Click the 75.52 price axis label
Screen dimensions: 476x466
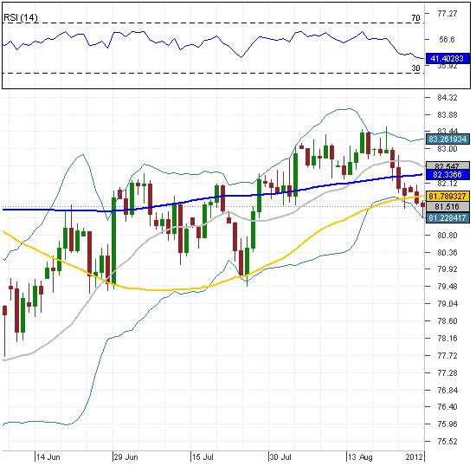point(447,441)
